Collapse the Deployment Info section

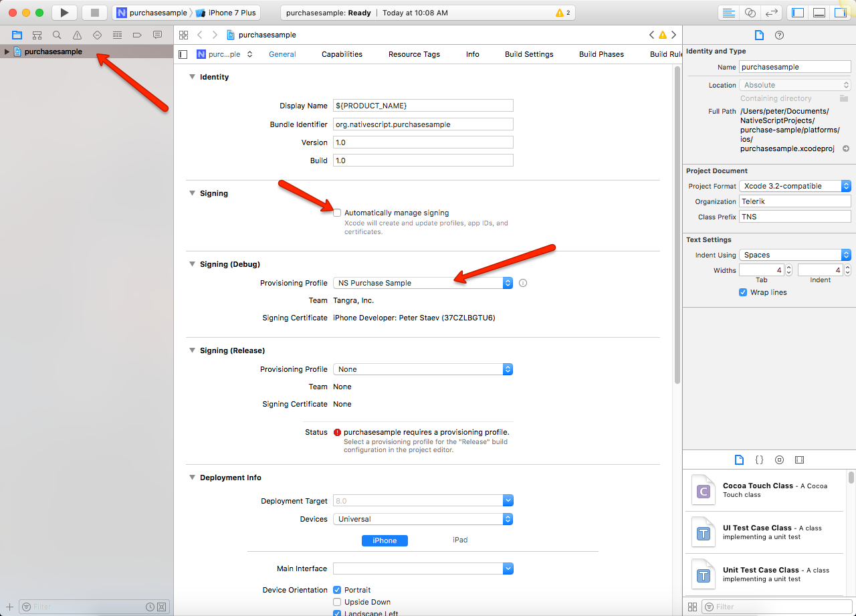tap(193, 478)
